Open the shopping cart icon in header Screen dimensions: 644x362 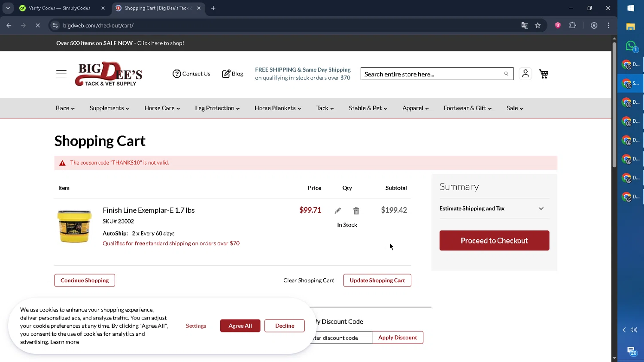(x=544, y=74)
